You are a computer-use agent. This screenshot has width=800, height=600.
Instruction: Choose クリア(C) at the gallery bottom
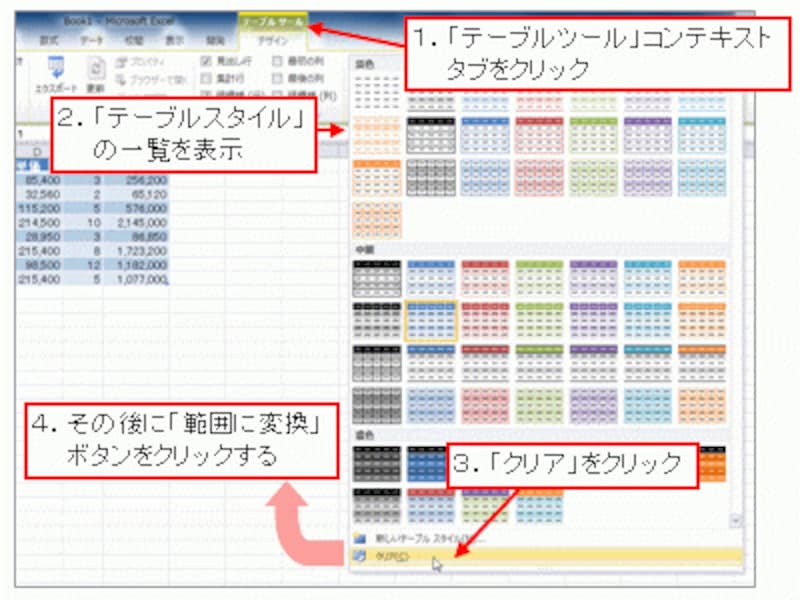click(546, 556)
